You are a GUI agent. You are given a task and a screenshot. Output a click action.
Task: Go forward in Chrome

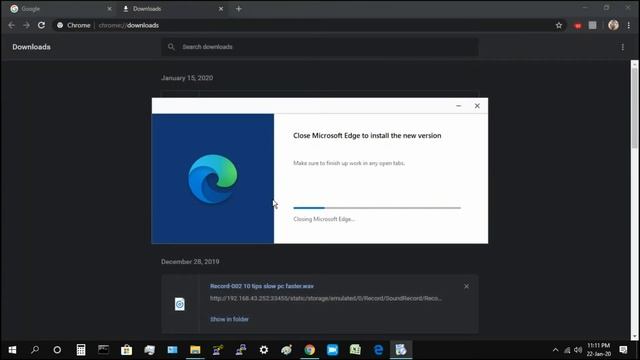[x=27, y=25]
